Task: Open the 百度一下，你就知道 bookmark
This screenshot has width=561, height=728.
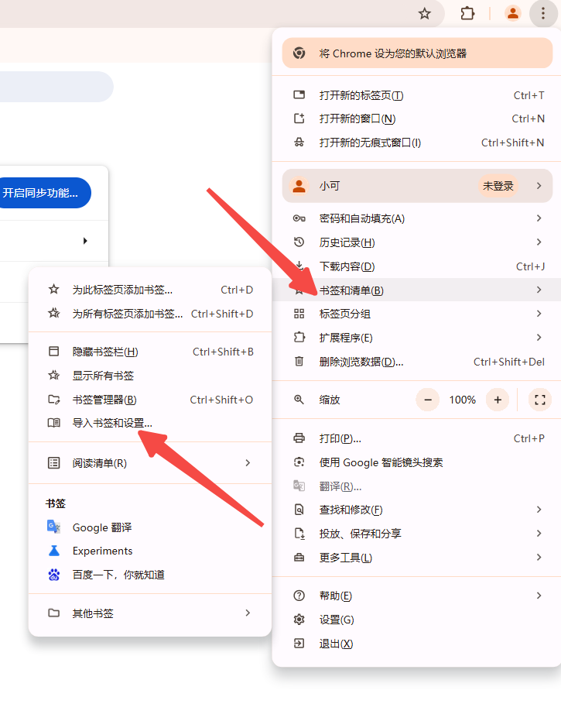Action: pyautogui.click(x=118, y=575)
